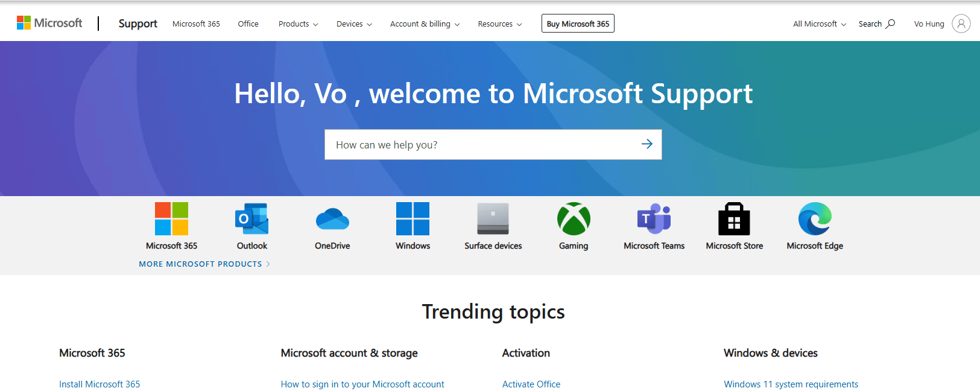Screen dimensions: 980x391
Task: Click the Microsoft Store bag icon
Action: click(x=734, y=218)
